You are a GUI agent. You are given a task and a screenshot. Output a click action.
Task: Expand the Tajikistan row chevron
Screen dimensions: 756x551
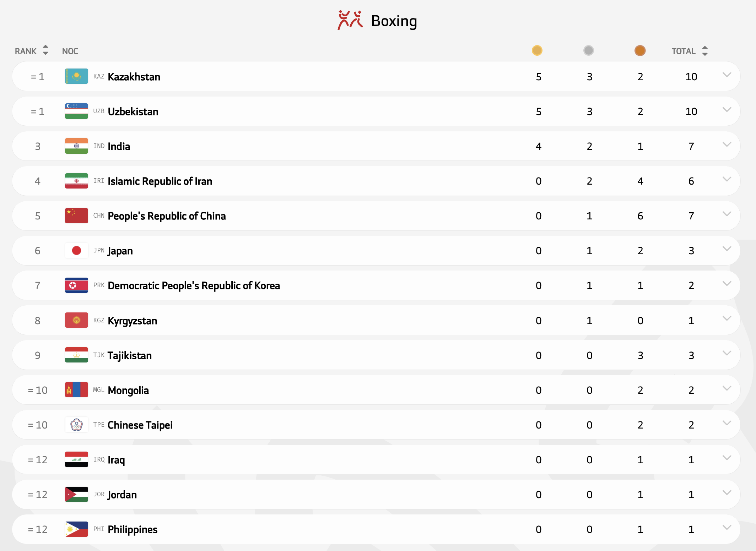pos(727,353)
